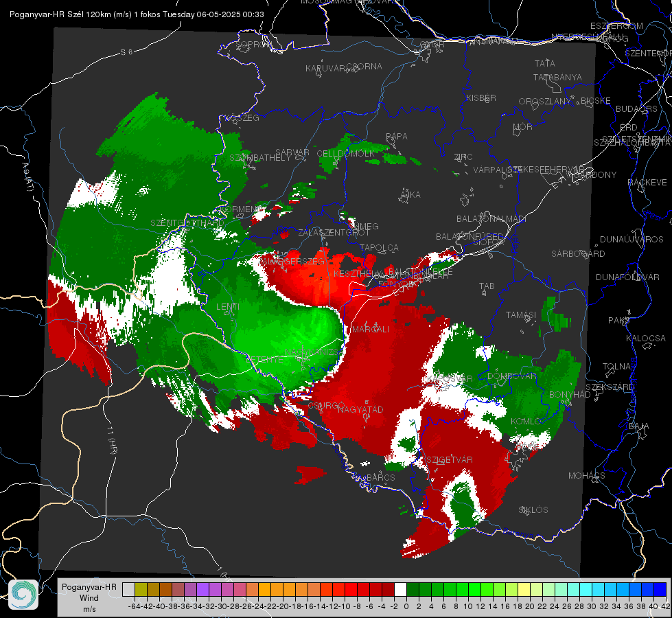Click the RACKEVE town label

coord(647,183)
